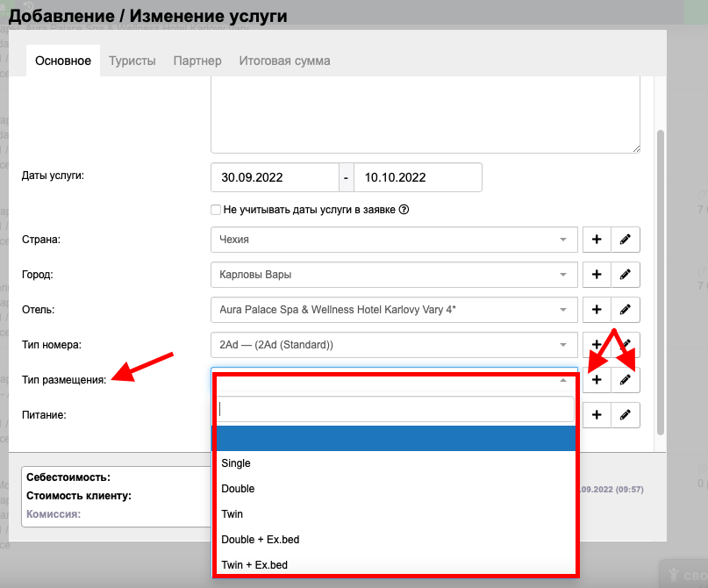Open the Город dropdown showing Карловы Вары

point(394,275)
